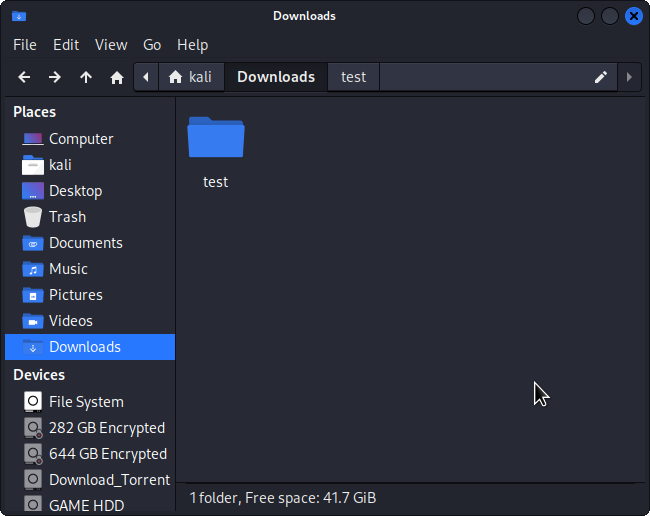Select Downloads path bar button
The width and height of the screenshot is (650, 516).
point(276,77)
